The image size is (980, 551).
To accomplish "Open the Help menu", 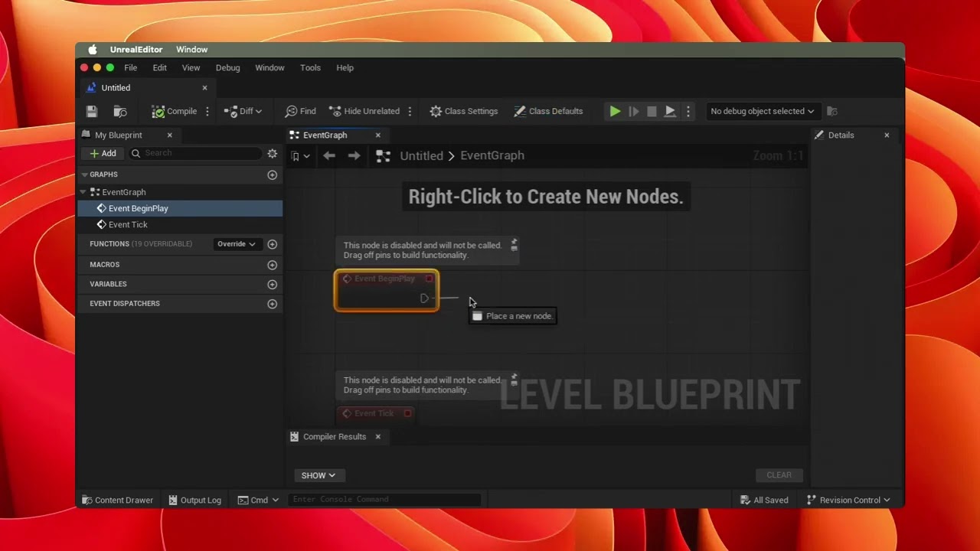I will 345,68.
